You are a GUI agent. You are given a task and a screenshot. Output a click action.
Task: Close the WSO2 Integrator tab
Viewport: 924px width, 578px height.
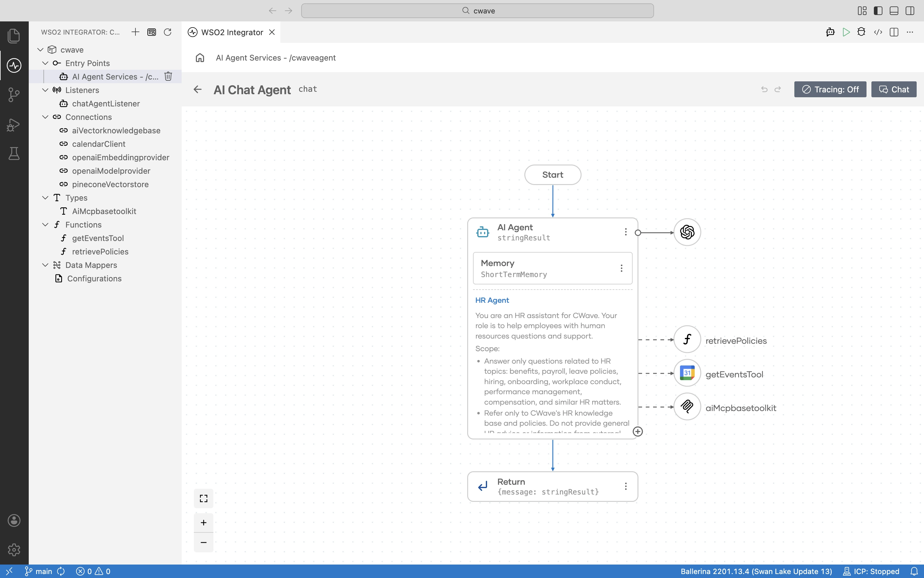coord(272,32)
